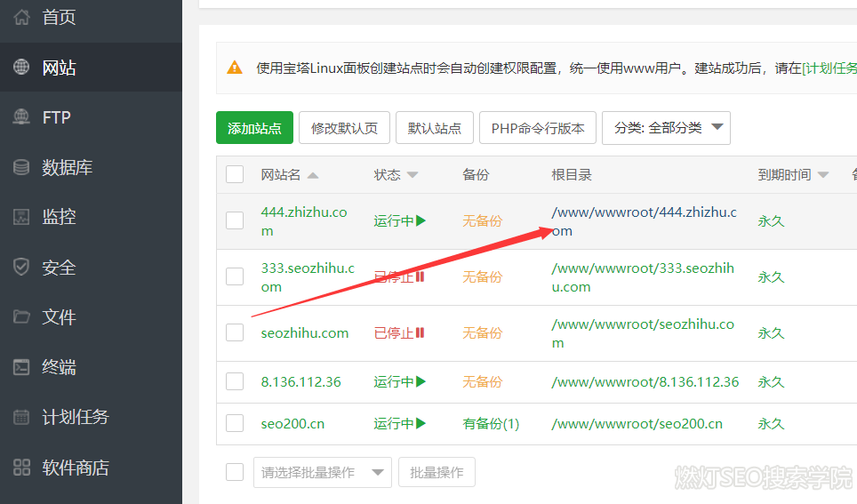Screen dimensions: 857x504
Task: Click the stopped pause icon for seozhihu.com
Action: point(420,332)
